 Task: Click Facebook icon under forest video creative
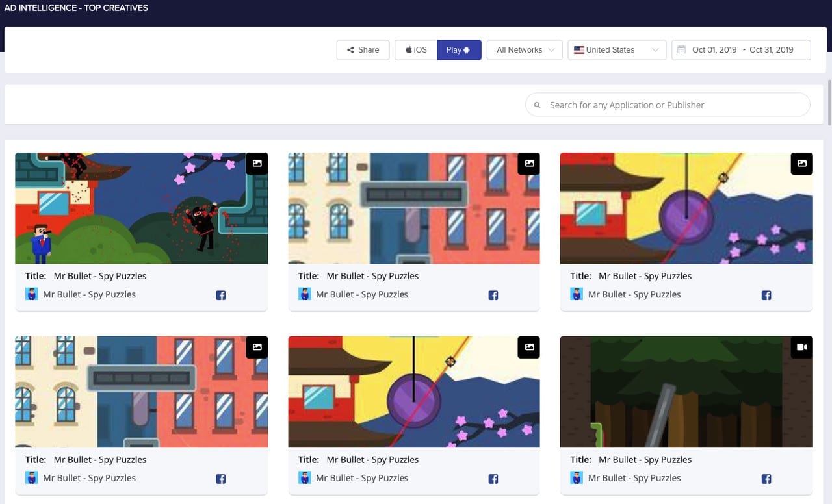pos(766,479)
